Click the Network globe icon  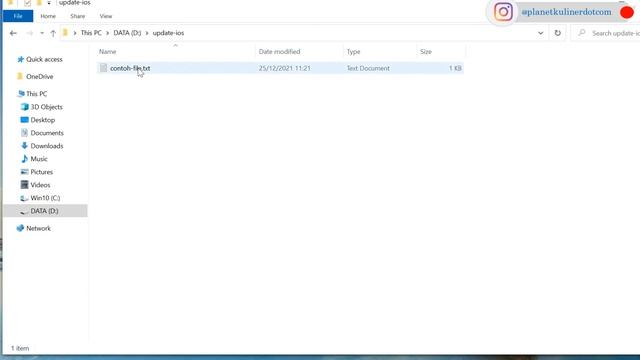20,228
